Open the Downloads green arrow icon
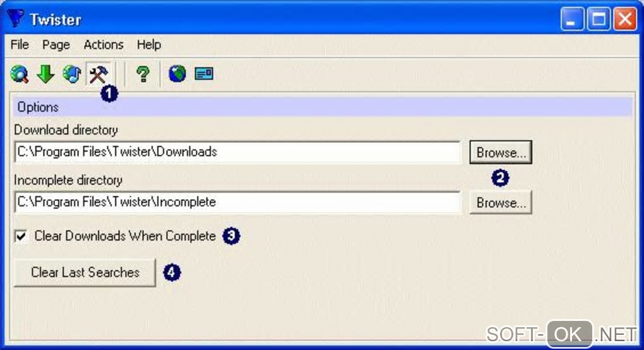644x350 pixels. coord(45,75)
